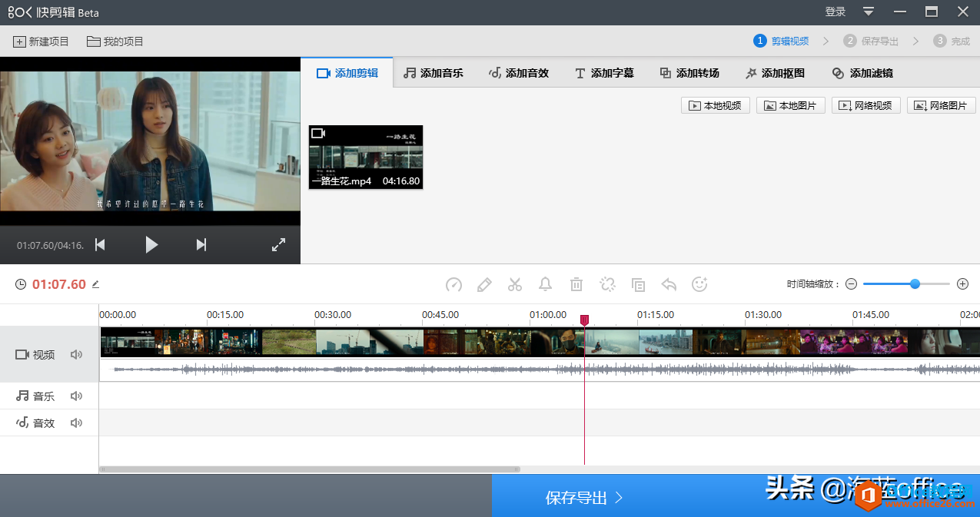Viewport: 980px width, 517px height.
Task: Mute the 视频 track speaker
Action: (76, 355)
